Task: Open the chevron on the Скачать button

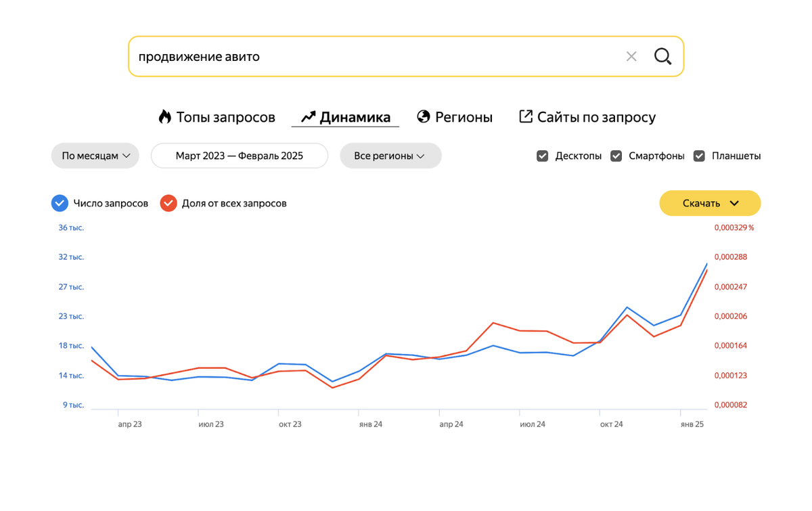Action: click(735, 203)
